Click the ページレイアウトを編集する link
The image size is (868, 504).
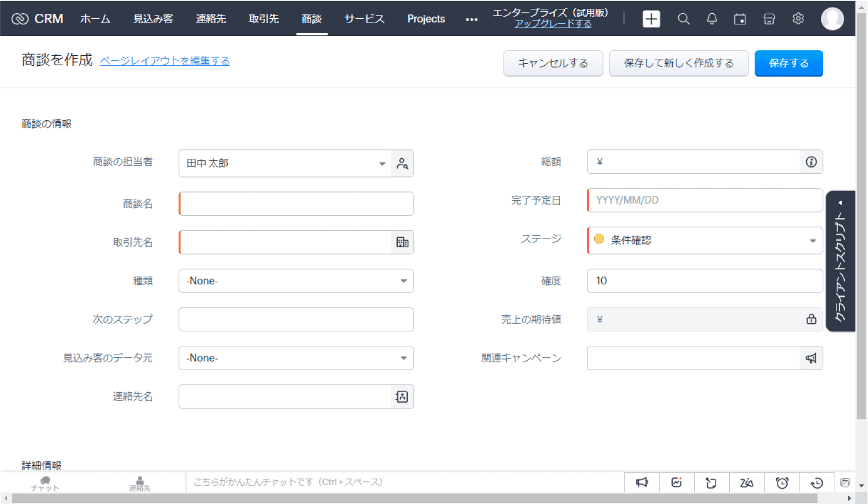[165, 61]
